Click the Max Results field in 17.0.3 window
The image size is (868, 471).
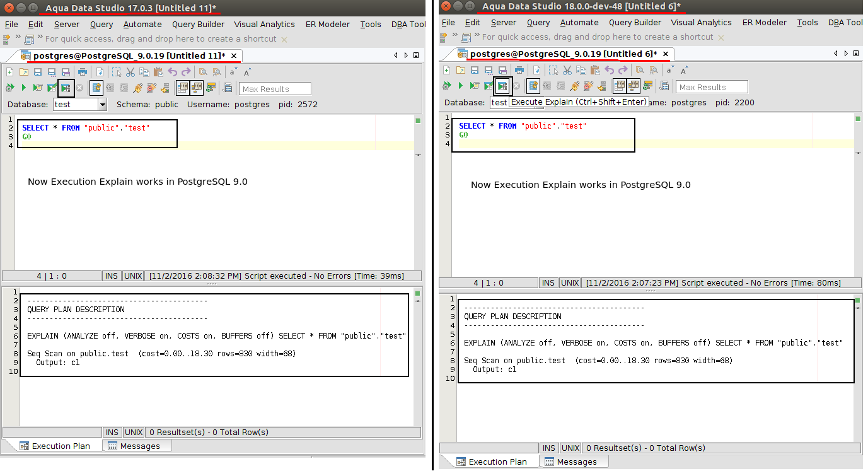click(x=275, y=89)
